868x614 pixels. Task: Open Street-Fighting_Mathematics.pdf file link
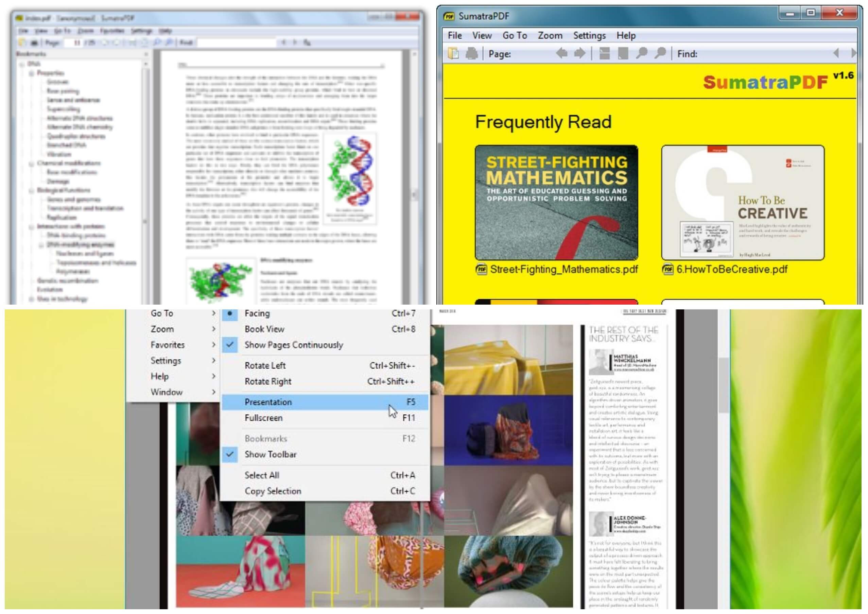pyautogui.click(x=564, y=270)
